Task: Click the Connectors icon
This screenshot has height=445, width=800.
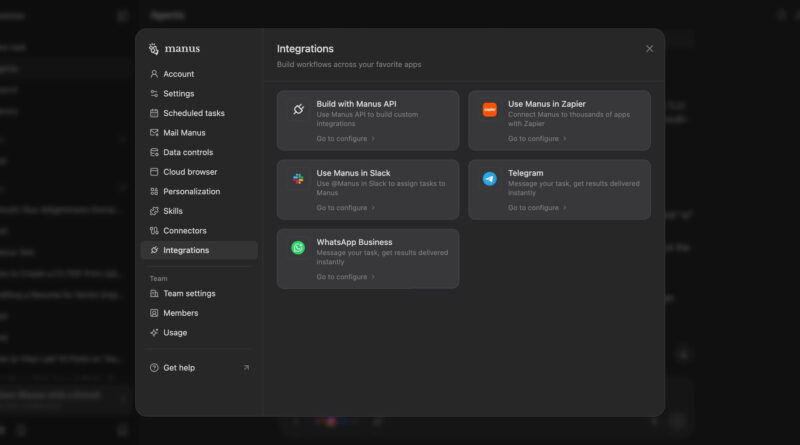Action: (x=154, y=231)
